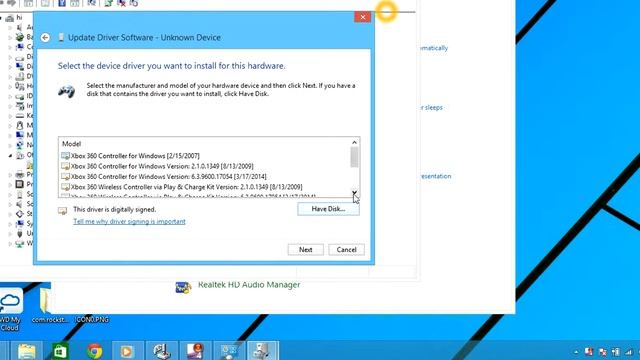Collapse the 'Ot' Other devices node
The width and height of the screenshot is (640, 360).
(x=10, y=156)
